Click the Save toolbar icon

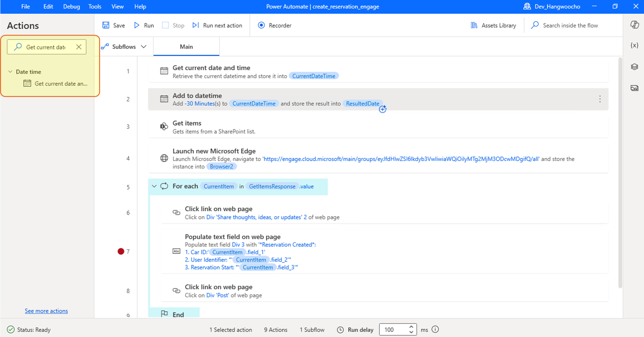coord(106,25)
